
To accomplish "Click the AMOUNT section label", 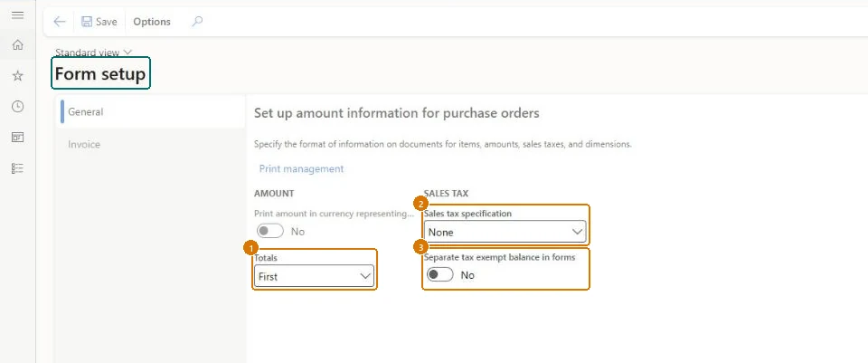I will pyautogui.click(x=274, y=194).
